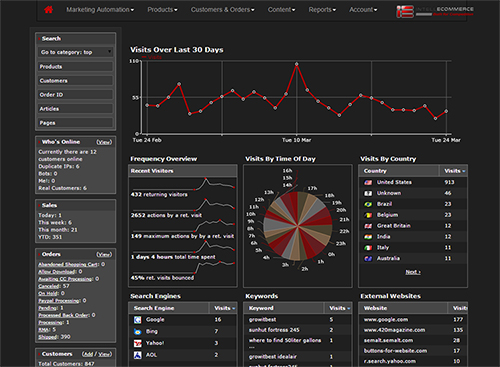Select the buttons-for-website.com row
500x367 pixels.
(x=413, y=351)
